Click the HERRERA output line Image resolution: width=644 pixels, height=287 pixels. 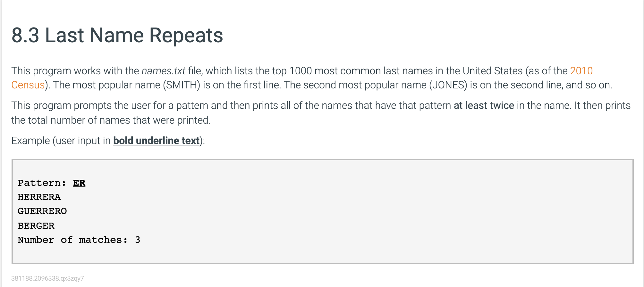point(39,197)
